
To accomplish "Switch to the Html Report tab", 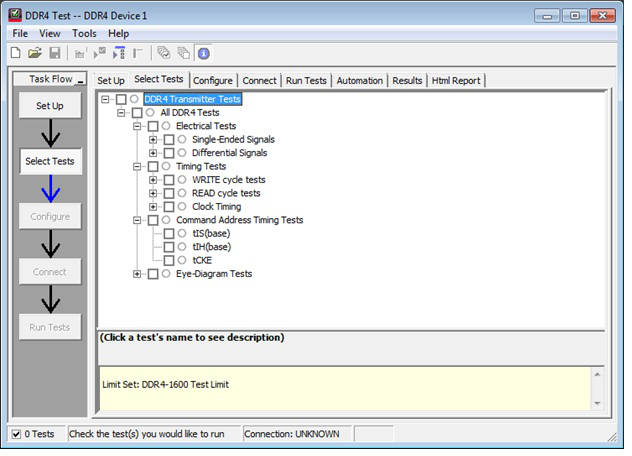I will click(x=458, y=80).
